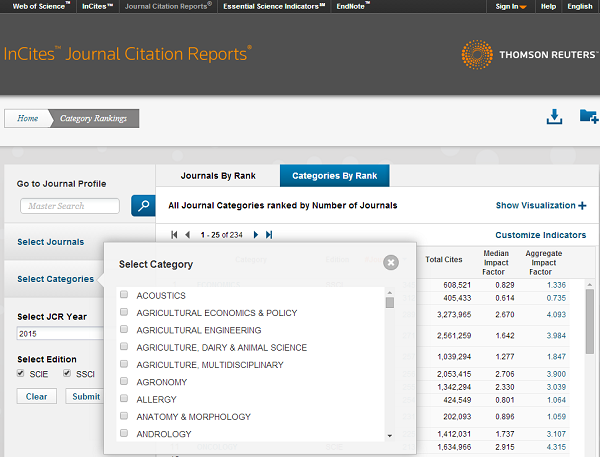
Task: Open Essential Science Indicators menu item
Action: pyautogui.click(x=274, y=6)
